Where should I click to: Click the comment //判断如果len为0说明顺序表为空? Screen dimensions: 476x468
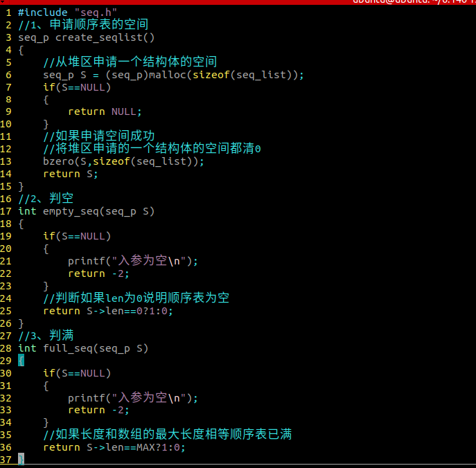tap(136, 298)
